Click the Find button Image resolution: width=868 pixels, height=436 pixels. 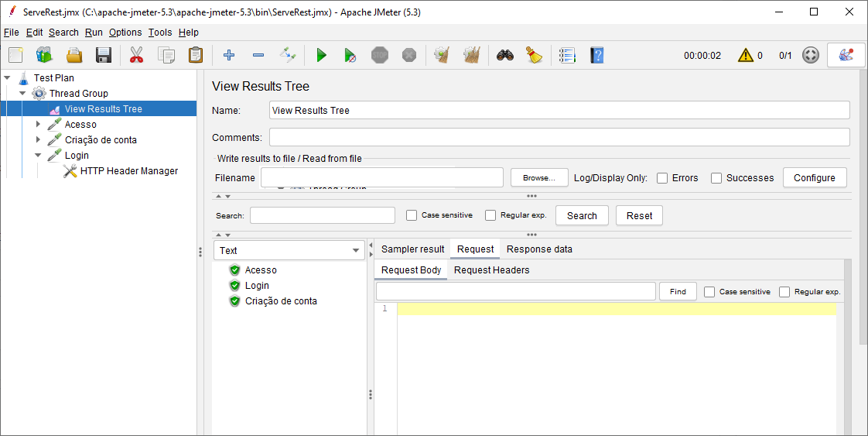[678, 291]
